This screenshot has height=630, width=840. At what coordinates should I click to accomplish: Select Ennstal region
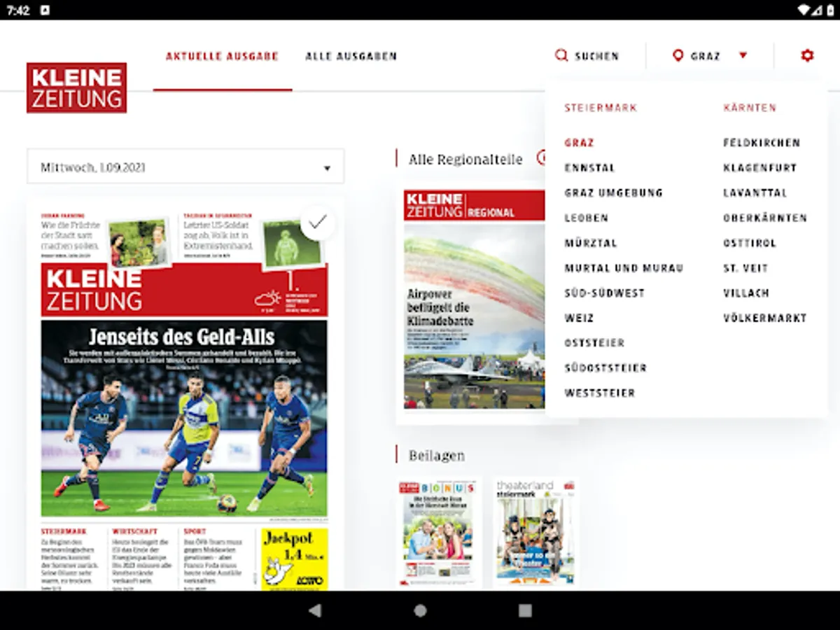coord(590,168)
